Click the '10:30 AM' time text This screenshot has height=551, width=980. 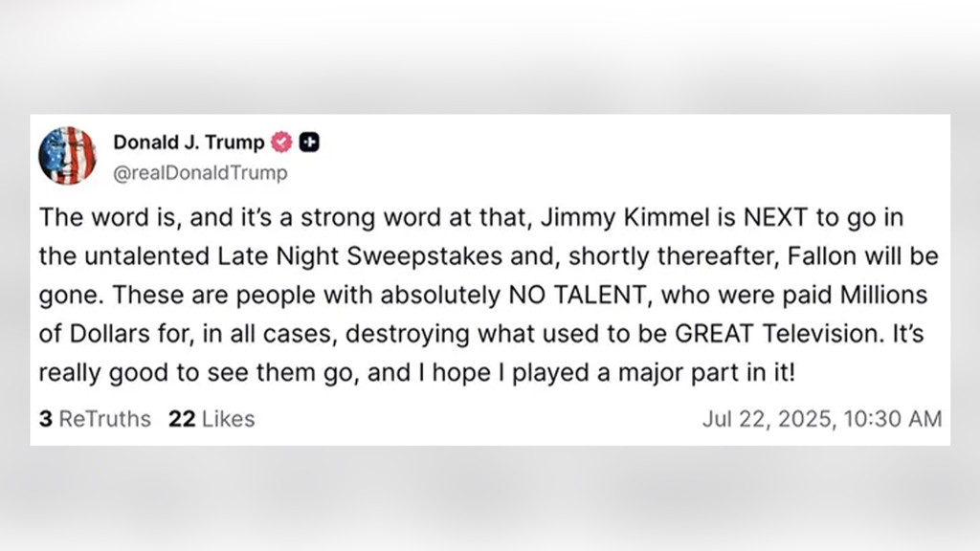pyautogui.click(x=893, y=419)
